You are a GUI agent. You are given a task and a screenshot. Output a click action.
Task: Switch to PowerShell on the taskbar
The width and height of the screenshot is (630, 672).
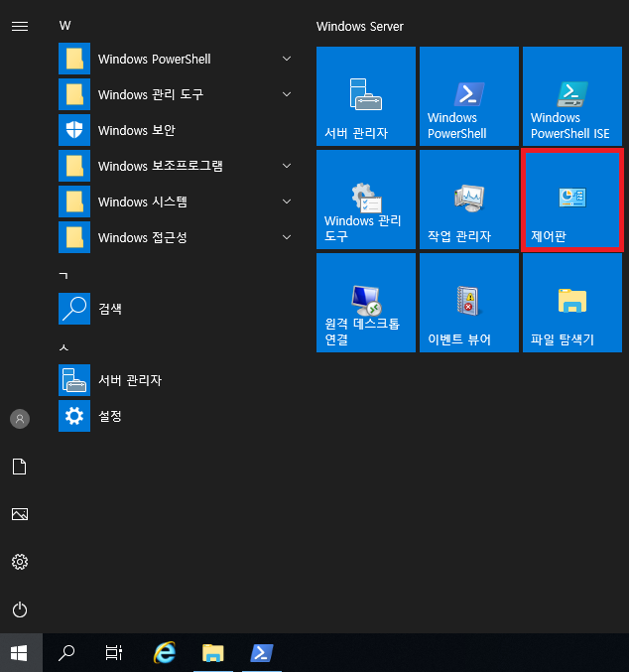point(262,653)
